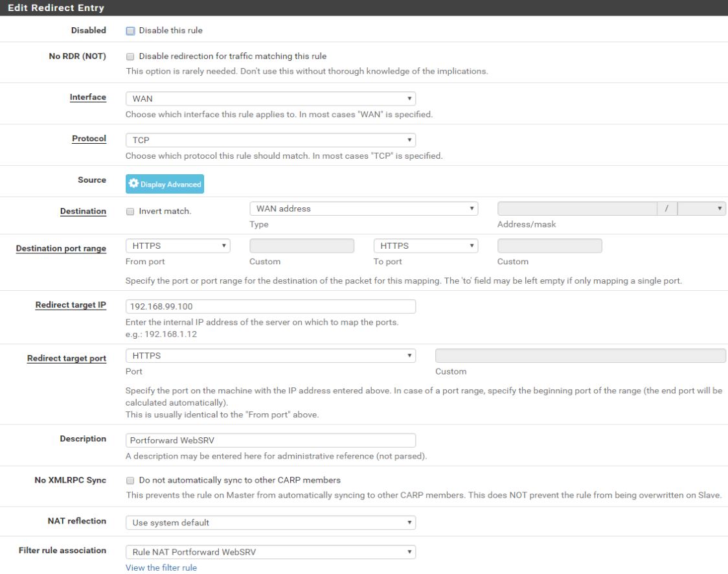
Task: Expand the Protocol dropdown set to TCP
Action: pos(270,139)
